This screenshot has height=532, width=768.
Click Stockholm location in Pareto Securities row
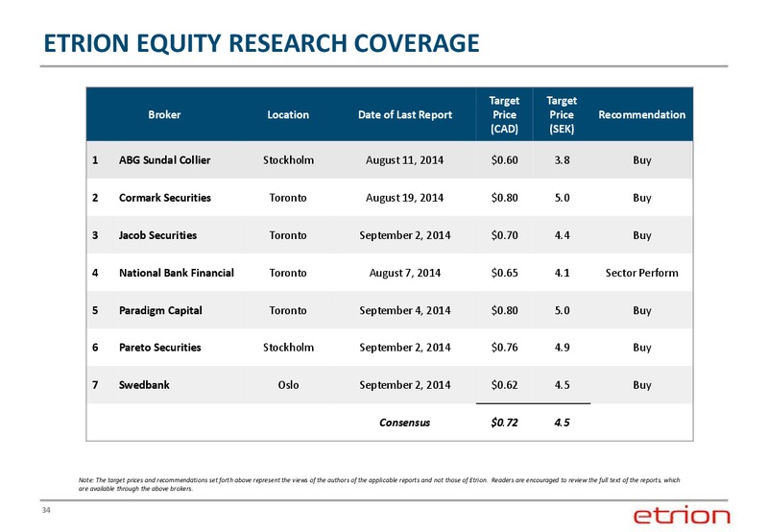(x=289, y=348)
